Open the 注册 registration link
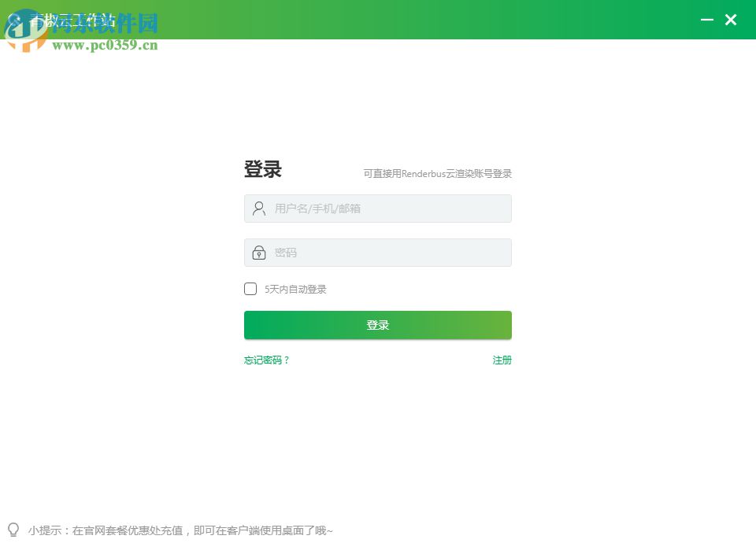Viewport: 756px width, 543px height. pos(502,360)
